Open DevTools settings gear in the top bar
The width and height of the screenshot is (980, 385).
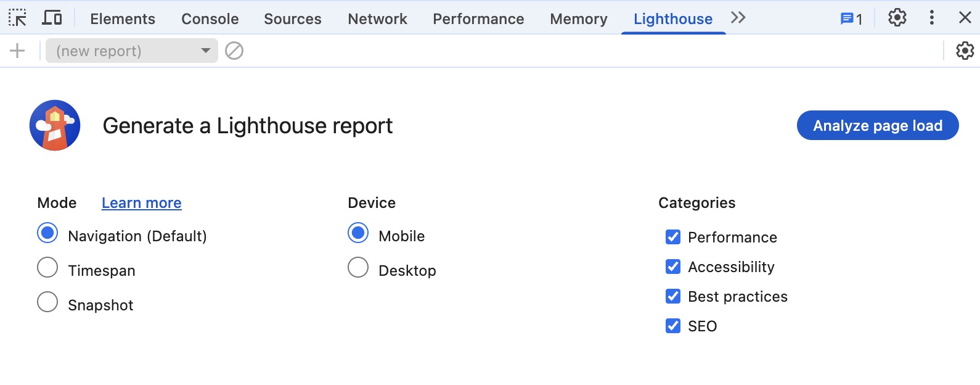tap(897, 18)
